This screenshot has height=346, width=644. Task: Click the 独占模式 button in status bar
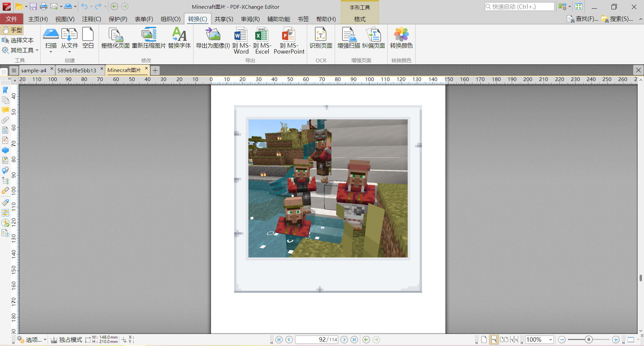tap(66, 340)
